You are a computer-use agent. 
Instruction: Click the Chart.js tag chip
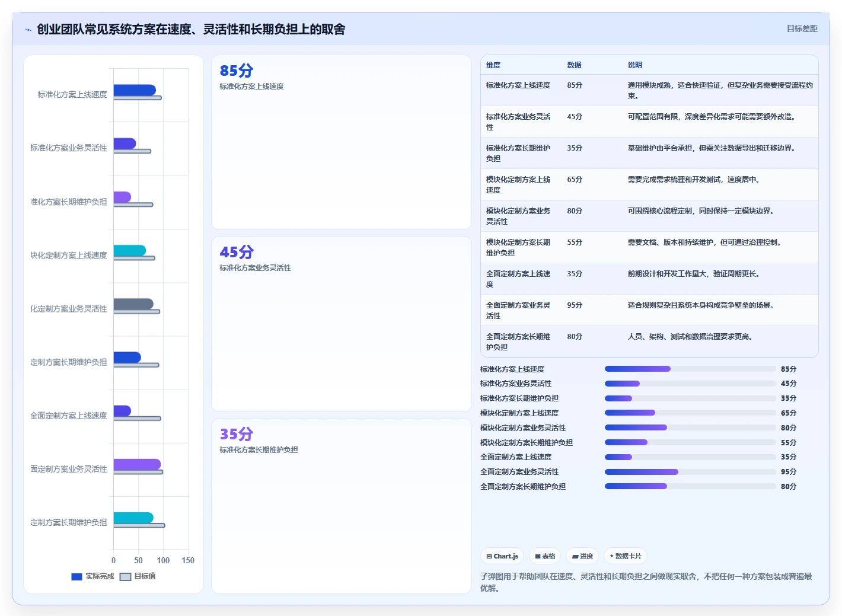(502, 556)
